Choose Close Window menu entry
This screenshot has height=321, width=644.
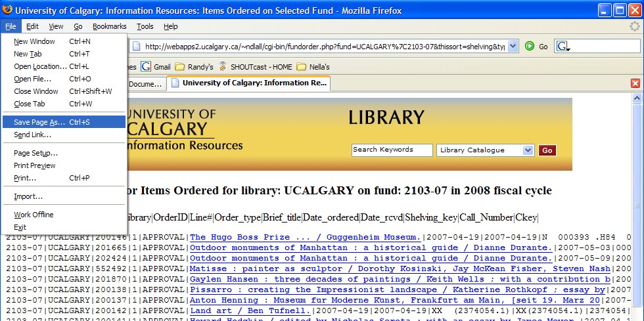64,91
